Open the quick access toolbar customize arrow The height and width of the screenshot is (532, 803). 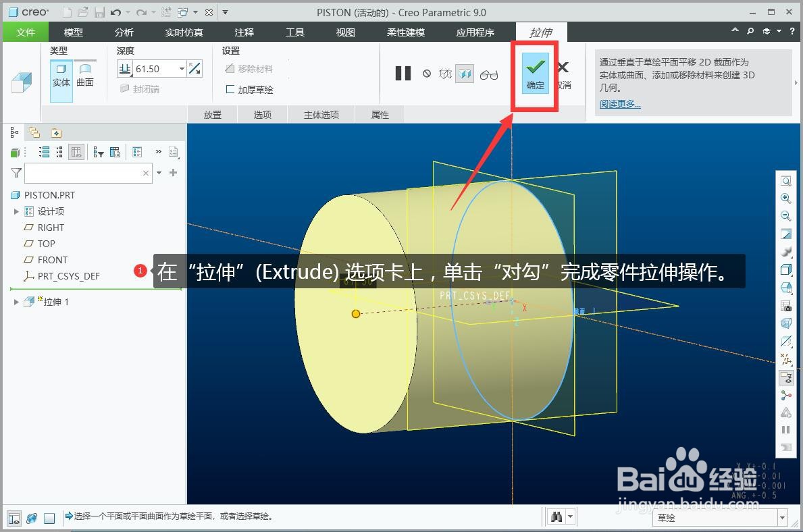point(225,12)
